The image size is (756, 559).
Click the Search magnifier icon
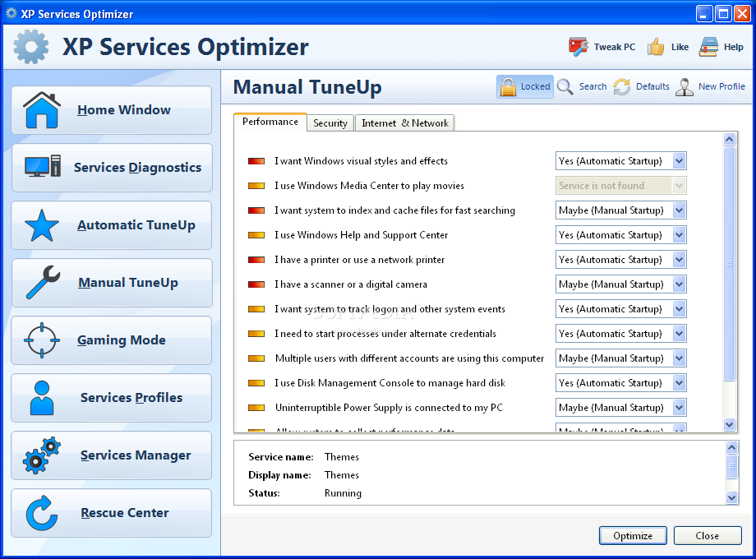(565, 87)
